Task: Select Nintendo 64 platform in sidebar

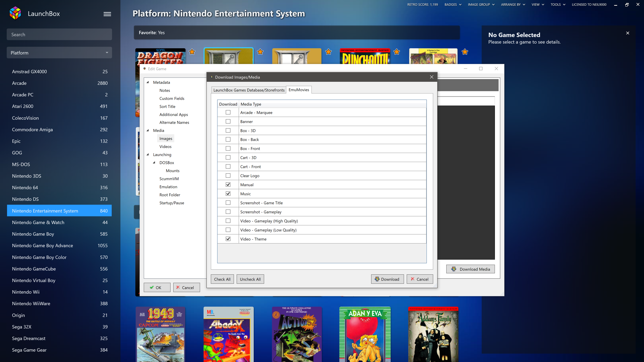Action: coord(59,188)
